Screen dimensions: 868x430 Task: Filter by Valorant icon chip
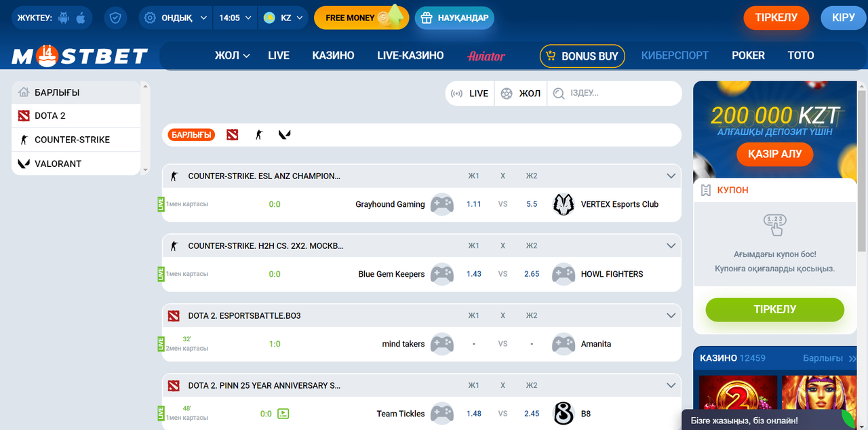pyautogui.click(x=284, y=135)
